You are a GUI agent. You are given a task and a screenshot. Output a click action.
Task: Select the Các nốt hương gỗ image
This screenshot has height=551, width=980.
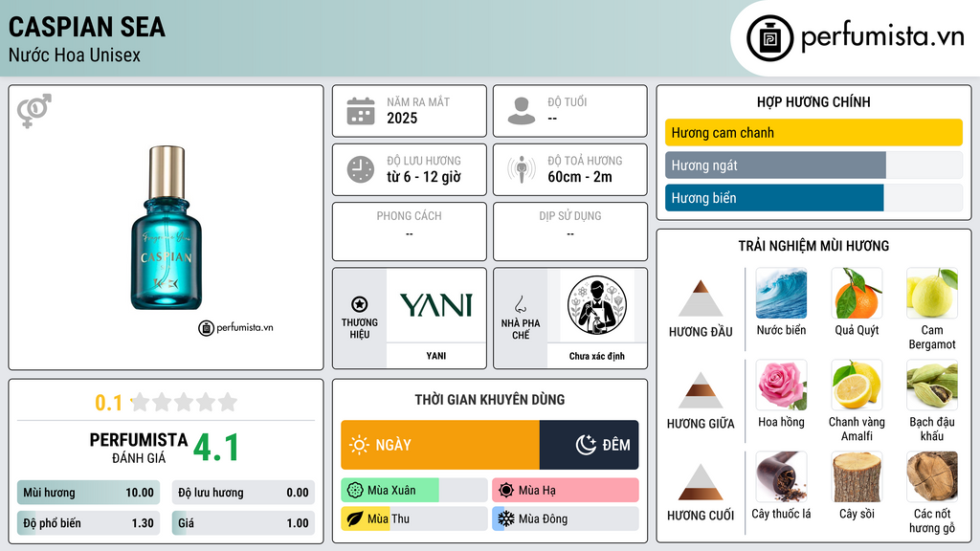932,477
